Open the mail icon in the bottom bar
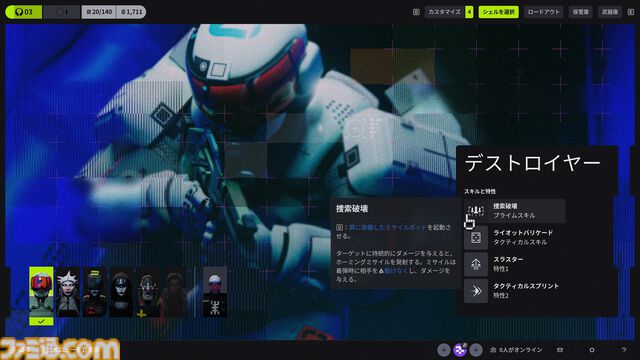Image resolution: width=640 pixels, height=360 pixels. (x=560, y=350)
